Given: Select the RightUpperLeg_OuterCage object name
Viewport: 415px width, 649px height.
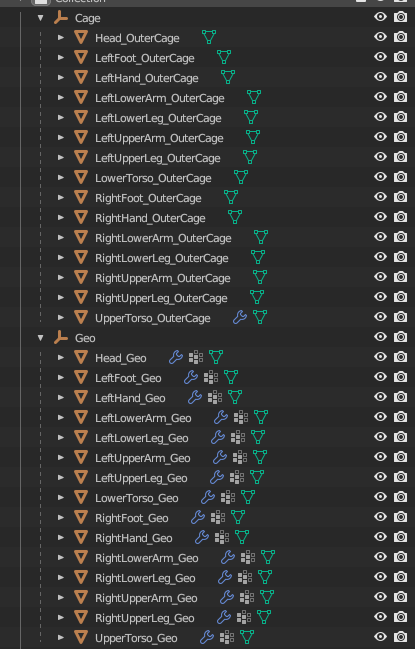Looking at the screenshot, I should 161,298.
